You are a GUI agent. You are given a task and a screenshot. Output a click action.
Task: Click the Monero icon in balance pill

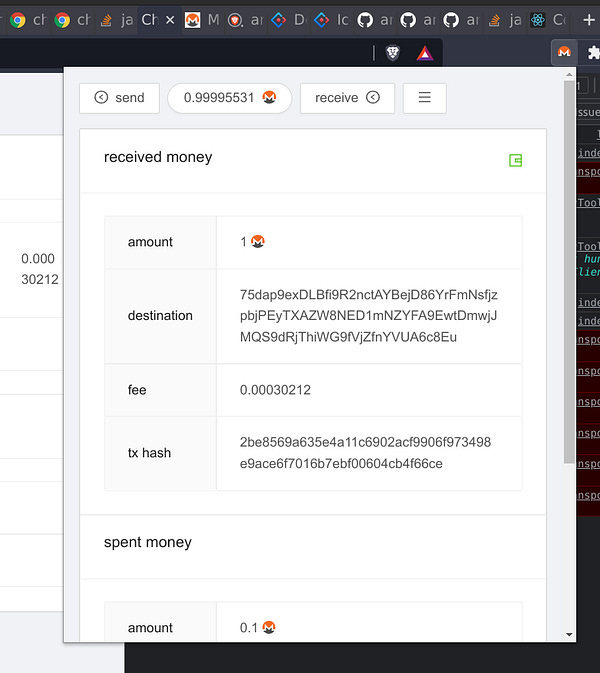[x=270, y=97]
